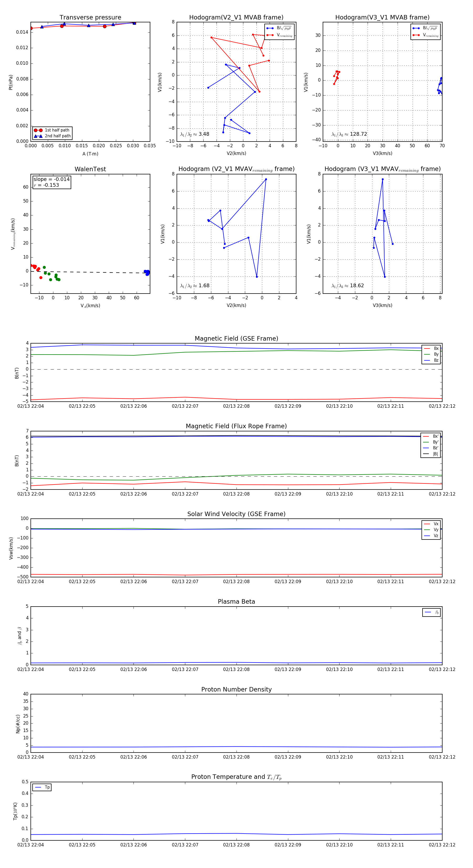Click the 'Hodogram(V3_V1 MVAB frame)' title
The height and width of the screenshot is (868, 473).
(382, 18)
